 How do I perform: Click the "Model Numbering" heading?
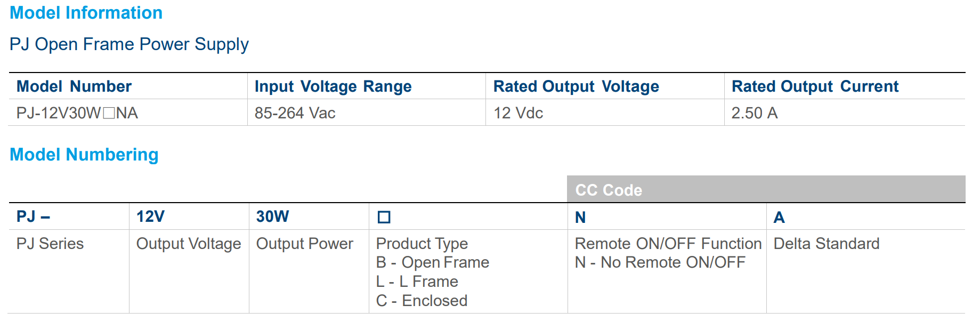[x=84, y=155]
